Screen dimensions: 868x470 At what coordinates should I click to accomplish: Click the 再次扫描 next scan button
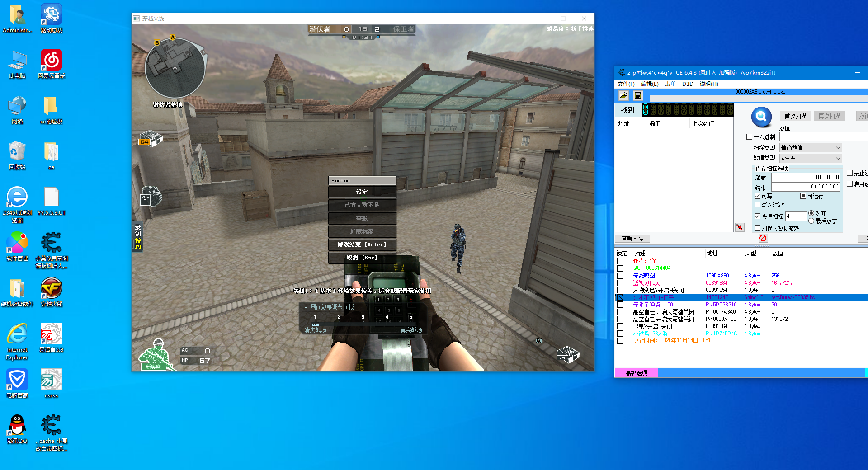tap(830, 116)
